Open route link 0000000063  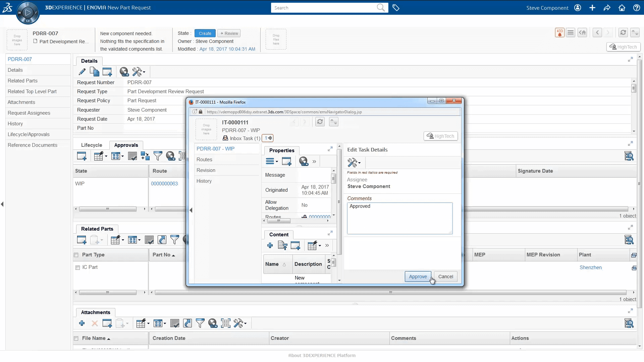164,184
